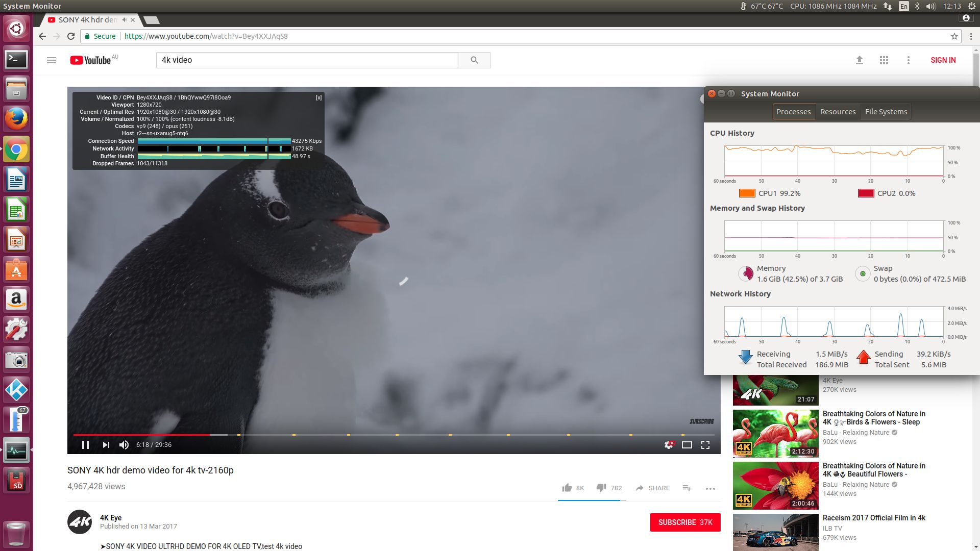
Task: Dislike the video thumbs down 782
Action: (609, 488)
